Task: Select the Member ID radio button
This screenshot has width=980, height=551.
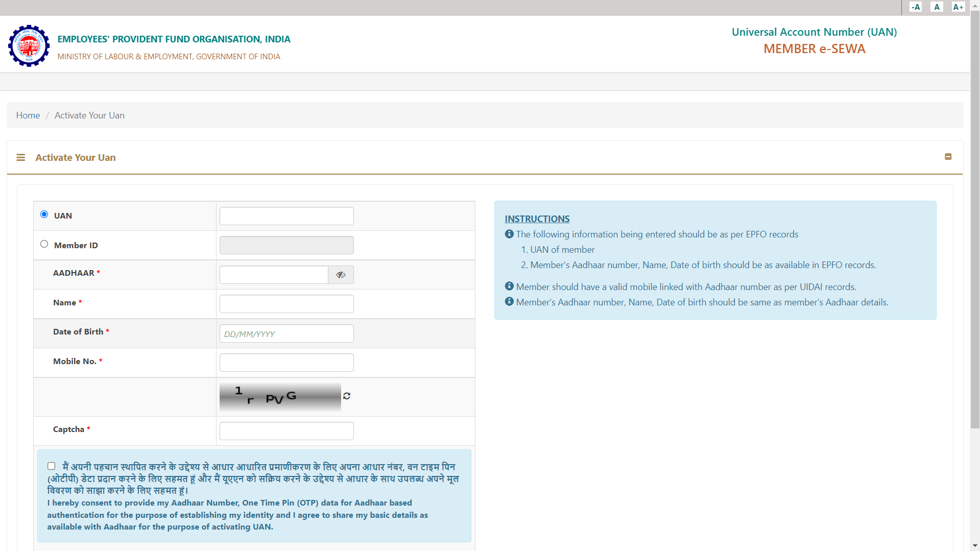Action: pos(44,244)
